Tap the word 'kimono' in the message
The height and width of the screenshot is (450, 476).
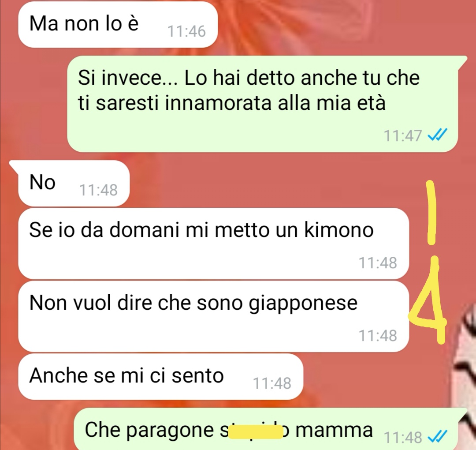(339, 230)
